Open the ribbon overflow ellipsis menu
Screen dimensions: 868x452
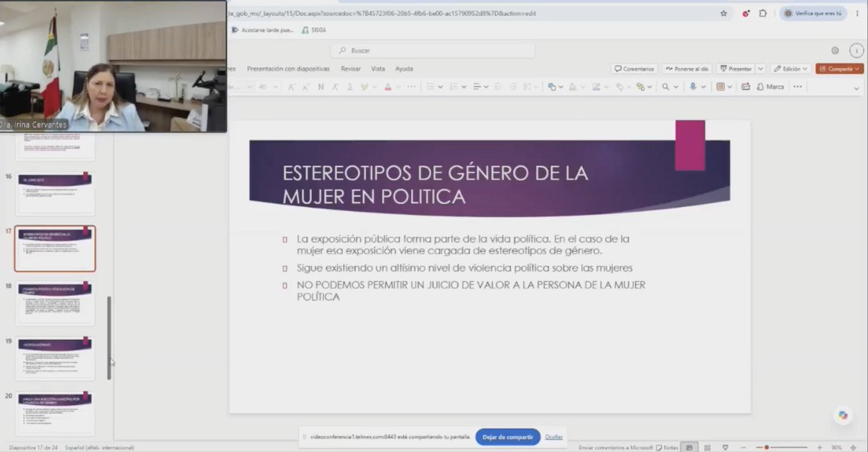(x=798, y=87)
